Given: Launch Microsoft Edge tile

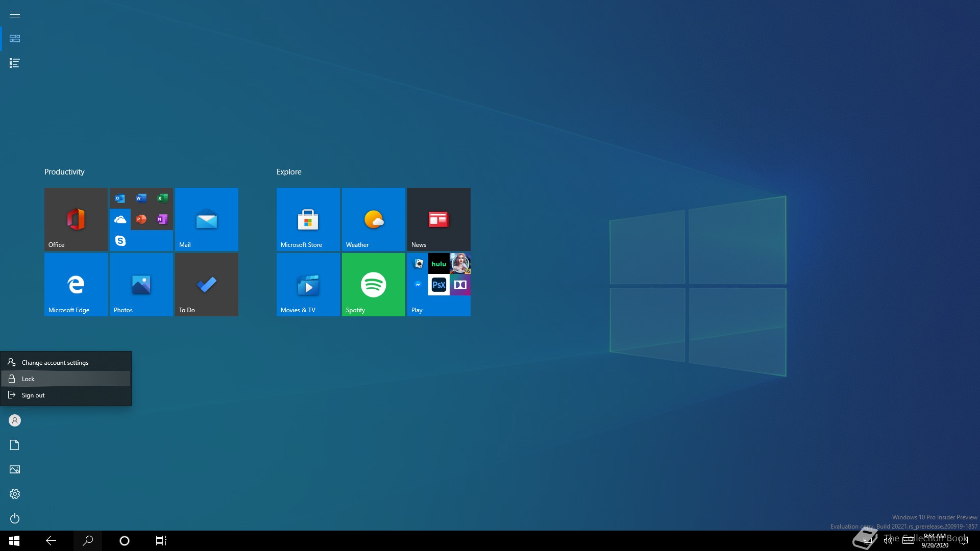Looking at the screenshot, I should tap(76, 285).
